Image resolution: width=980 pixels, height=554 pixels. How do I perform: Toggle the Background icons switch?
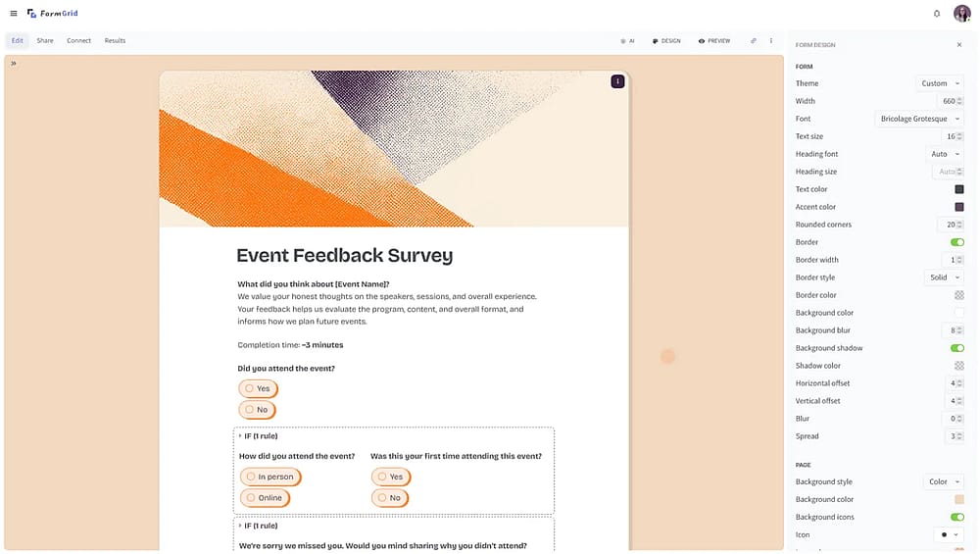click(x=956, y=517)
